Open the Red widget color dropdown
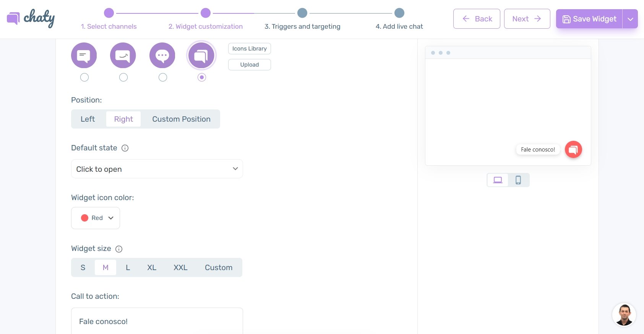 (96, 218)
